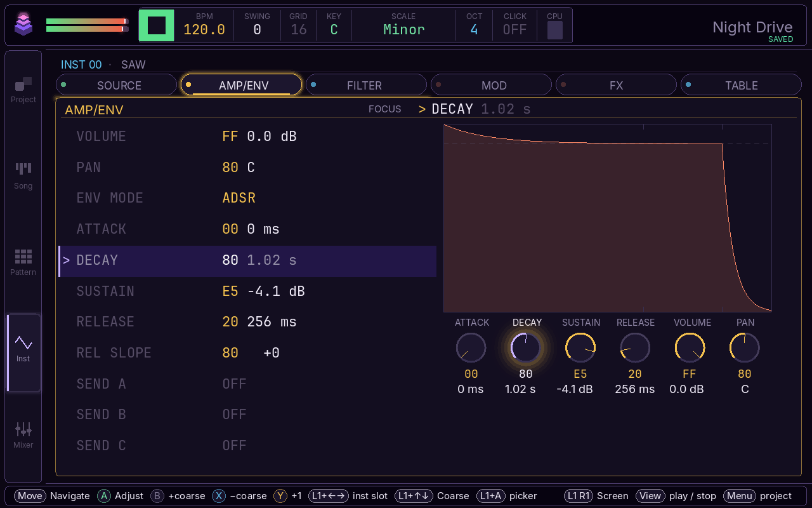Select the ATTACK parameter row
Image resolution: width=812 pixels, height=508 pixels.
point(247,229)
